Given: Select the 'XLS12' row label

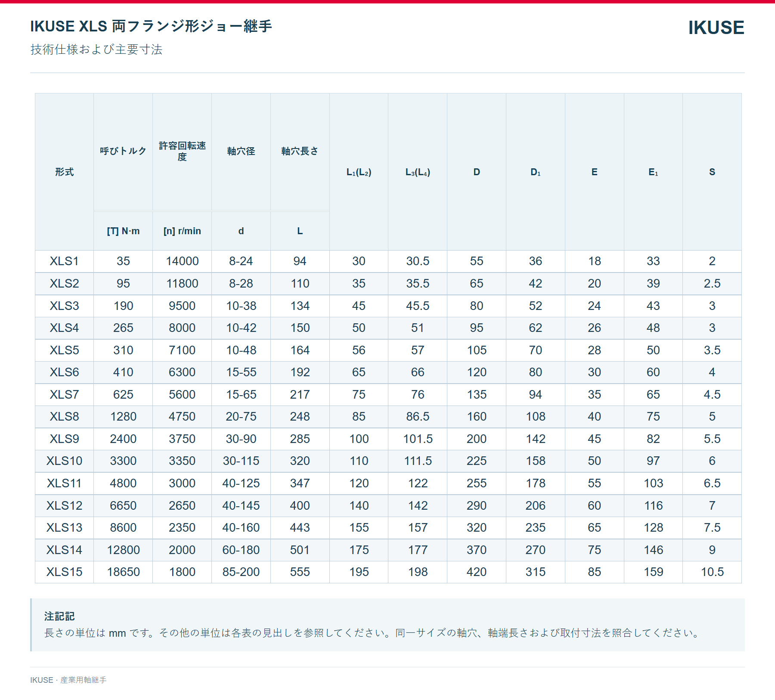Looking at the screenshot, I should pyautogui.click(x=64, y=505).
